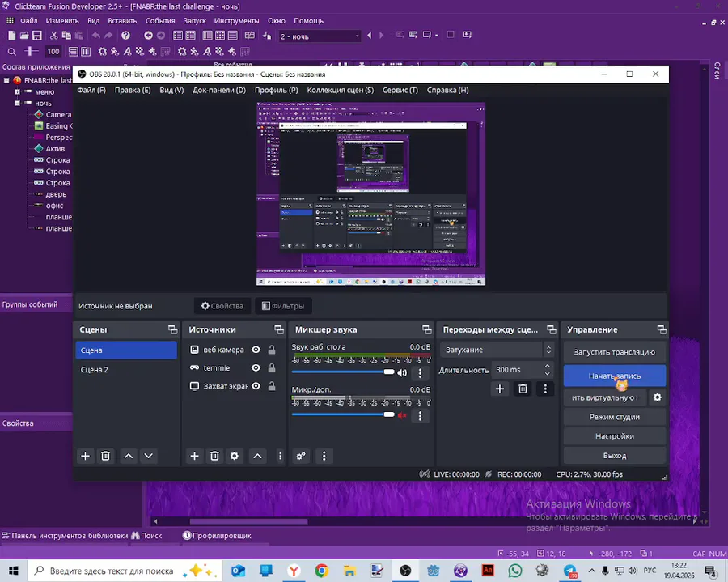Hide the temmie source
The image size is (728, 582).
click(x=256, y=367)
